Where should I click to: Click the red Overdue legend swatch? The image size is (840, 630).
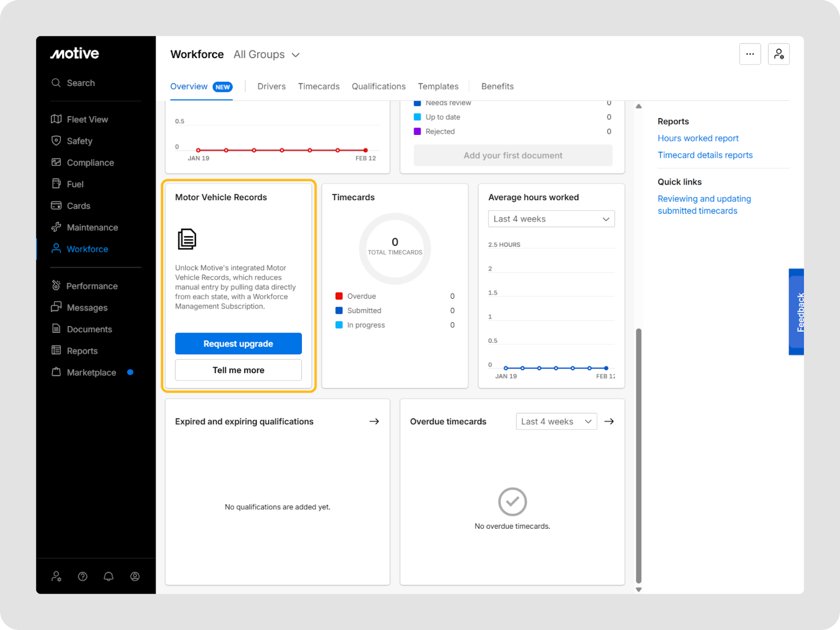pos(339,296)
